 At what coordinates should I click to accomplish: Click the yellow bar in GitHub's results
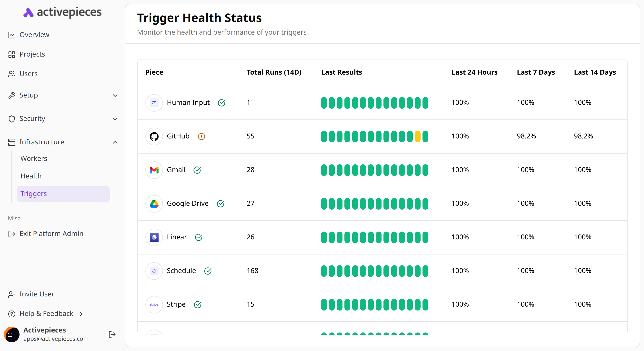pyautogui.click(x=417, y=136)
